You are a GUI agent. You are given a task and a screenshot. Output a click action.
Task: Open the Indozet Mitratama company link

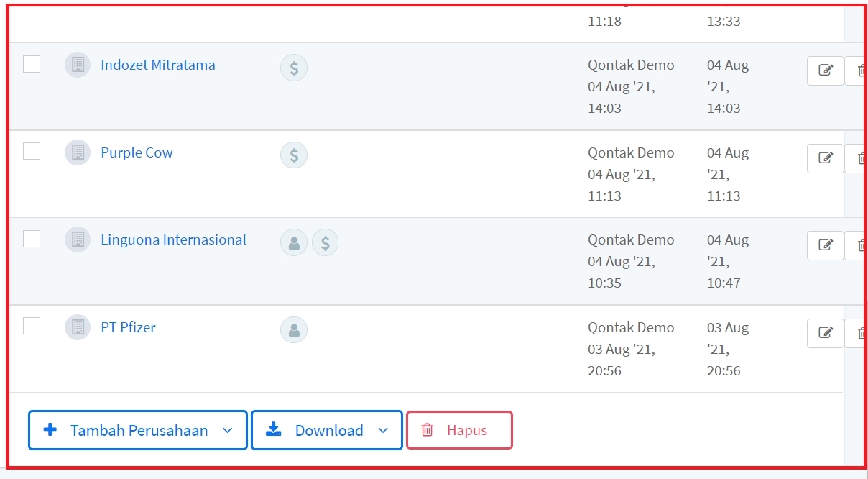157,65
